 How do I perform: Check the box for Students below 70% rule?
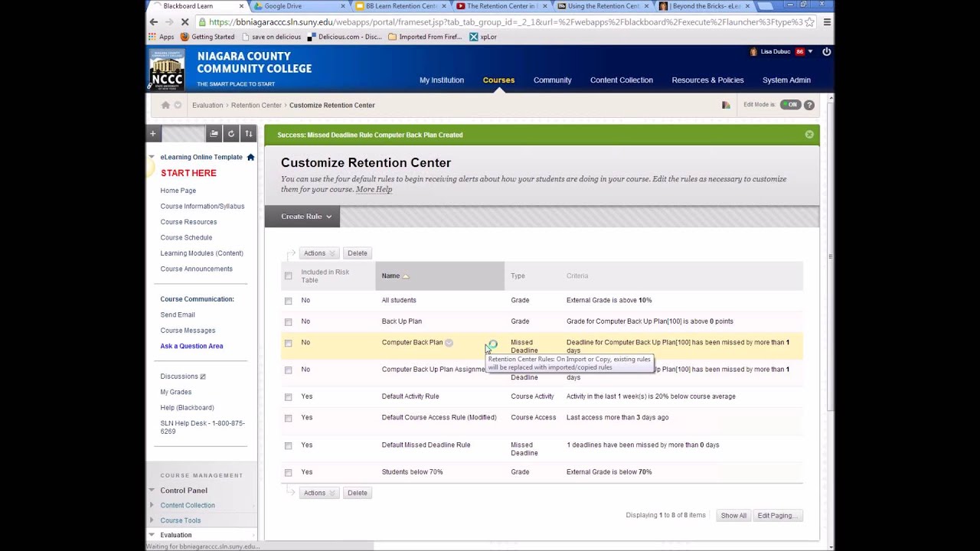[x=288, y=473]
